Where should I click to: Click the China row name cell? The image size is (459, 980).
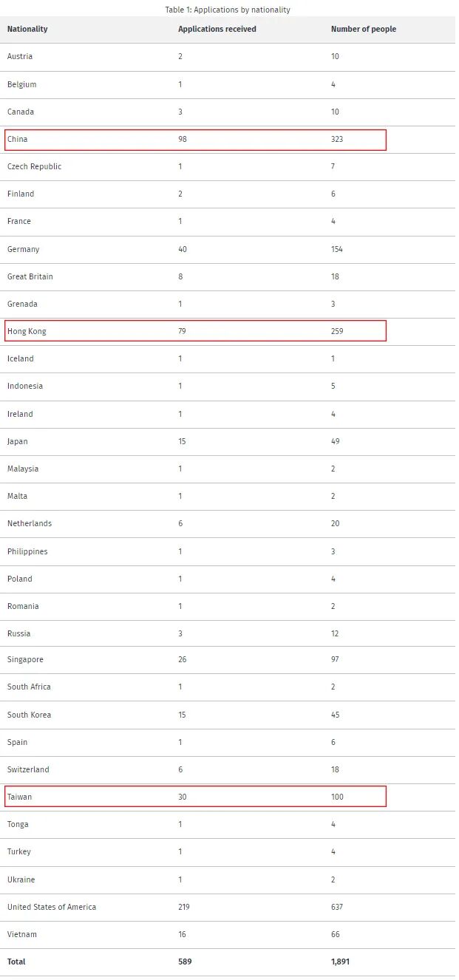point(18,139)
